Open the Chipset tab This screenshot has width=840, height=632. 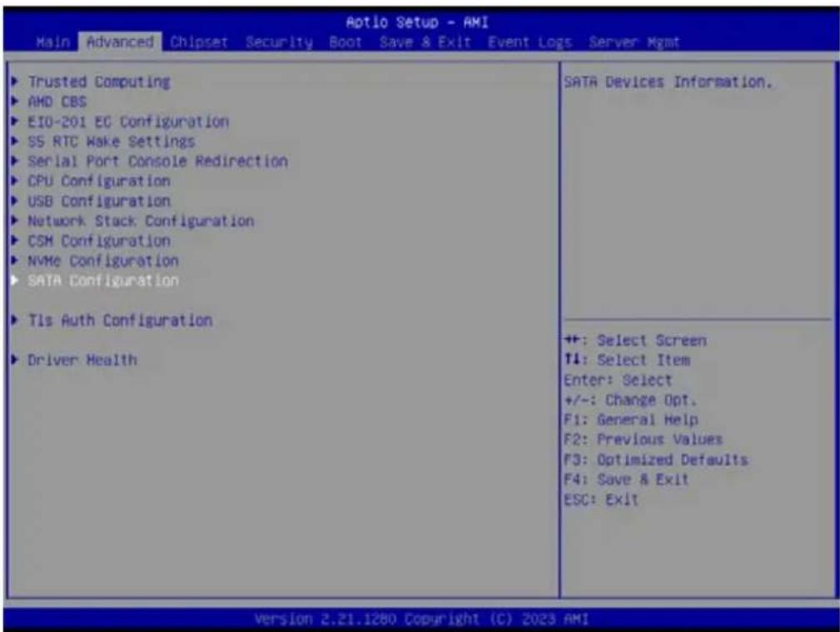199,42
